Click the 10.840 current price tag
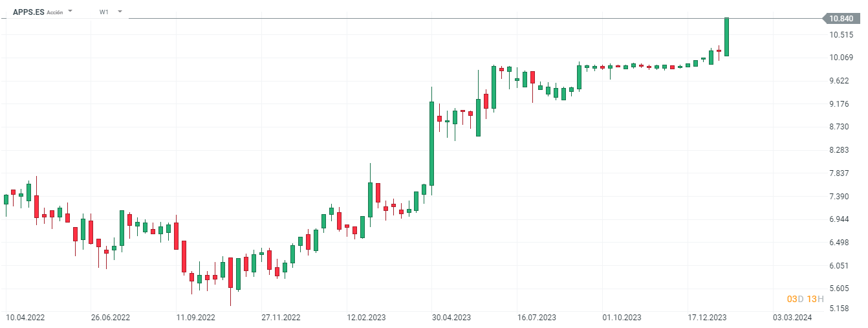The image size is (868, 328). (x=841, y=19)
